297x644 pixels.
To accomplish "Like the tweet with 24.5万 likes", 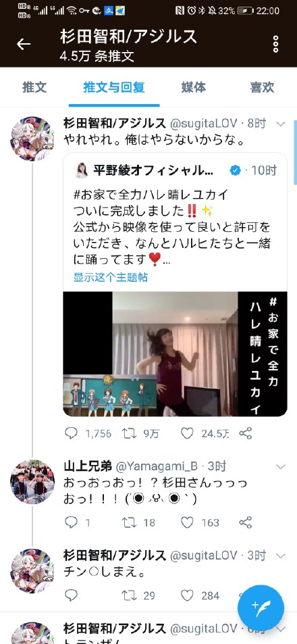I will pos(187,433).
